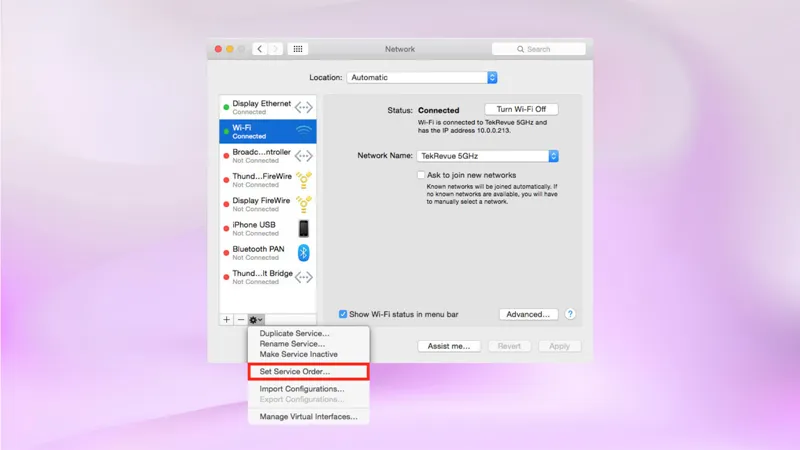Screen dimensions: 800x450
Task: Choose Duplicate Service... menu item
Action: pyautogui.click(x=308, y=333)
